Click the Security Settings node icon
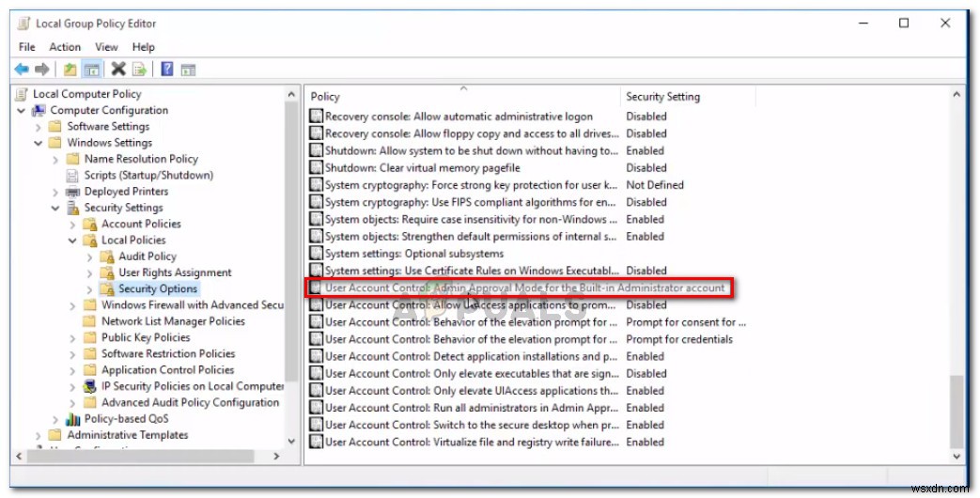The width and height of the screenshot is (980, 498). [x=73, y=208]
